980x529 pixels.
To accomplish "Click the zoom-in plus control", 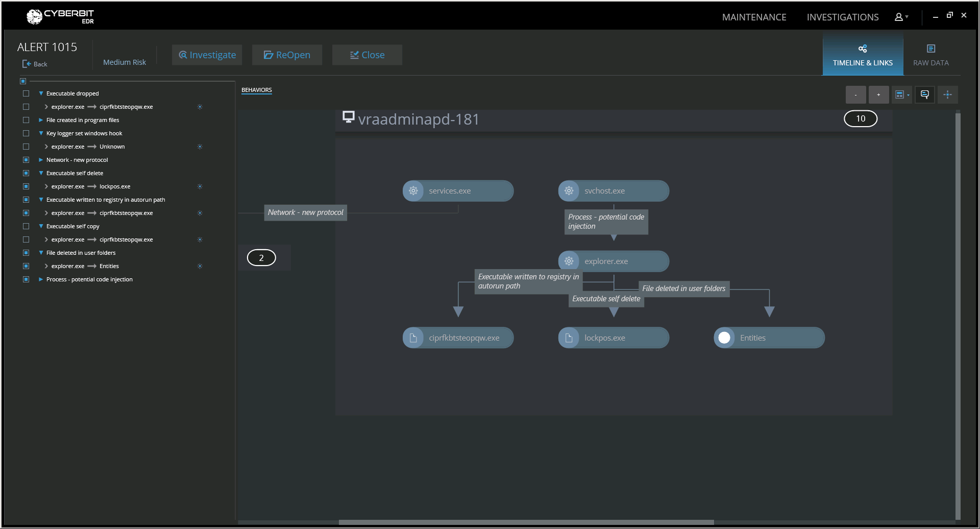I will [878, 94].
